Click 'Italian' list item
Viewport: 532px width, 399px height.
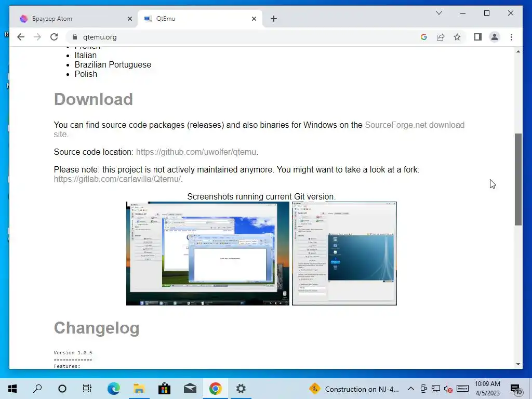pyautogui.click(x=86, y=55)
